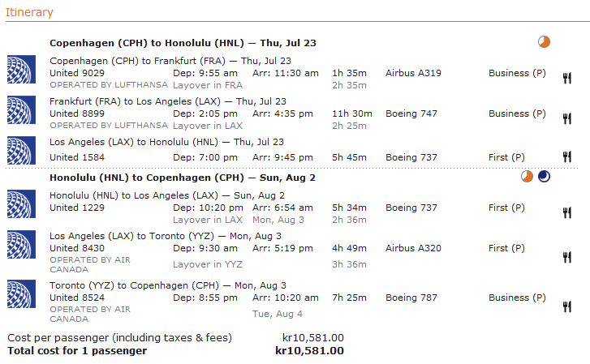The image size is (590, 364).
Task: Click the Layover in YYZ text
Action: pos(208,264)
